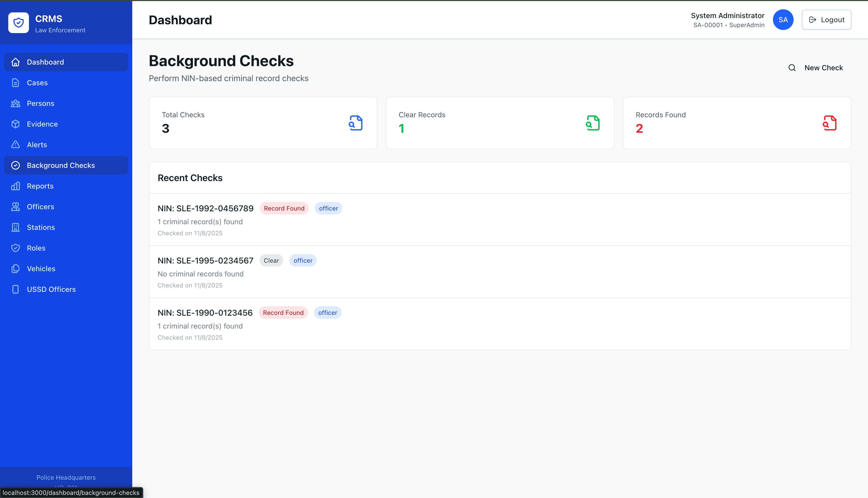The width and height of the screenshot is (868, 498).
Task: Click the magnifier icon beside New Check
Action: 792,68
